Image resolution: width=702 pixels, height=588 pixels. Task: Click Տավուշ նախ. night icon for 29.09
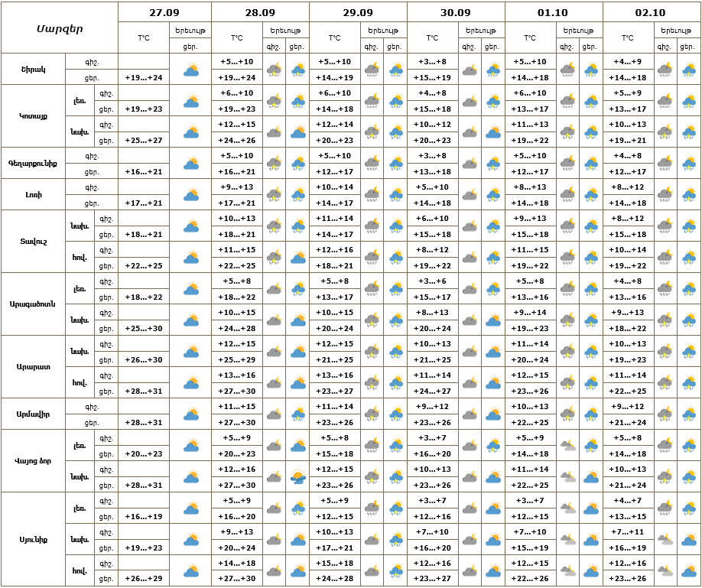372,227
